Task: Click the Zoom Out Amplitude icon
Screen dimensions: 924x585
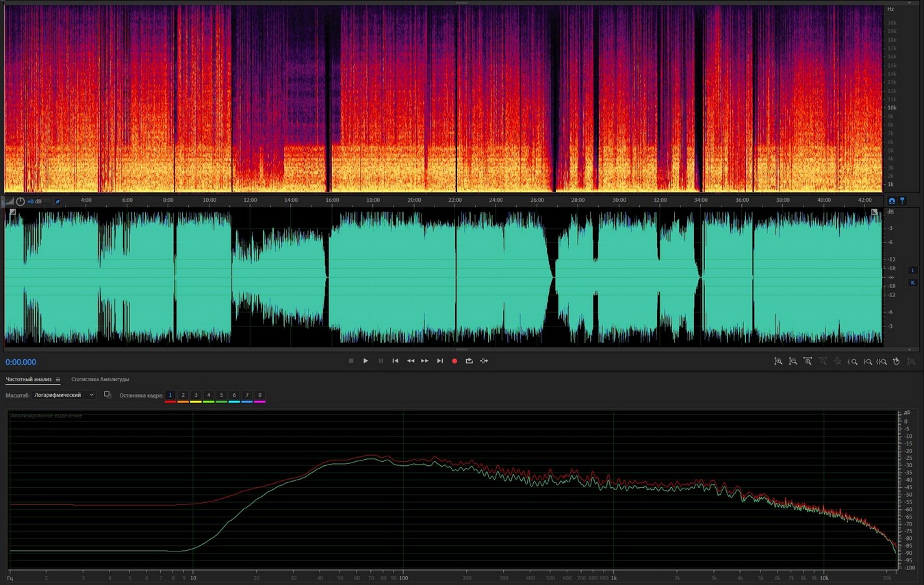Action: click(793, 361)
